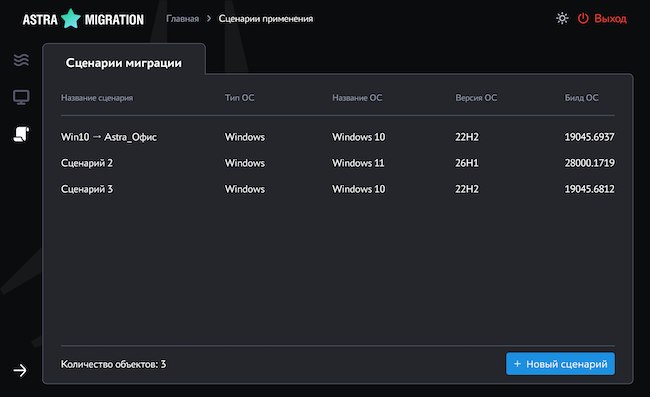Click the Windows 11 cell

pyautogui.click(x=358, y=163)
